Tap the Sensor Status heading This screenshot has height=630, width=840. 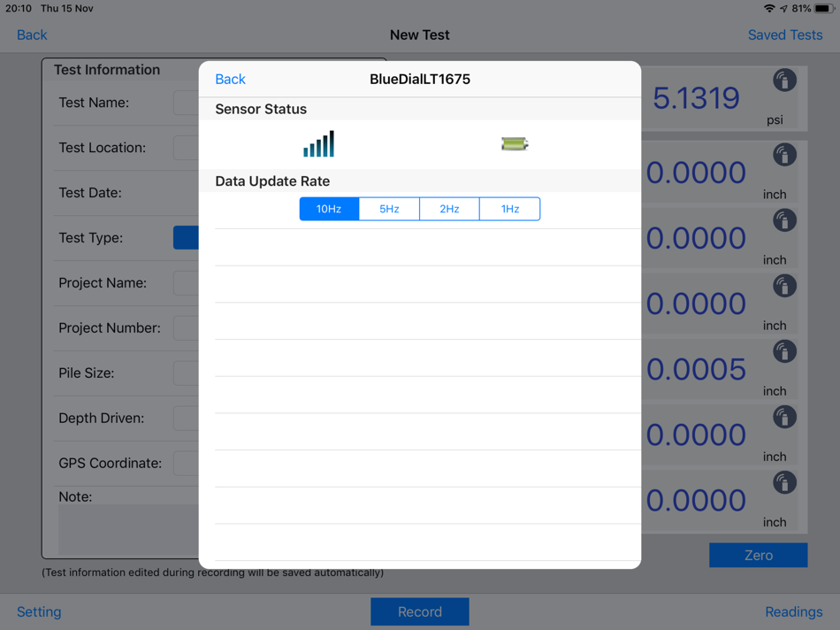coord(261,109)
